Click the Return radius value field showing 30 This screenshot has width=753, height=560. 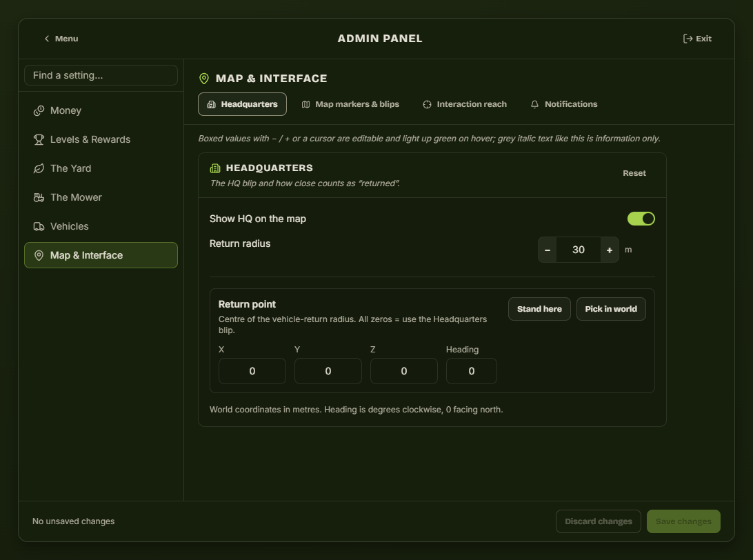578,250
